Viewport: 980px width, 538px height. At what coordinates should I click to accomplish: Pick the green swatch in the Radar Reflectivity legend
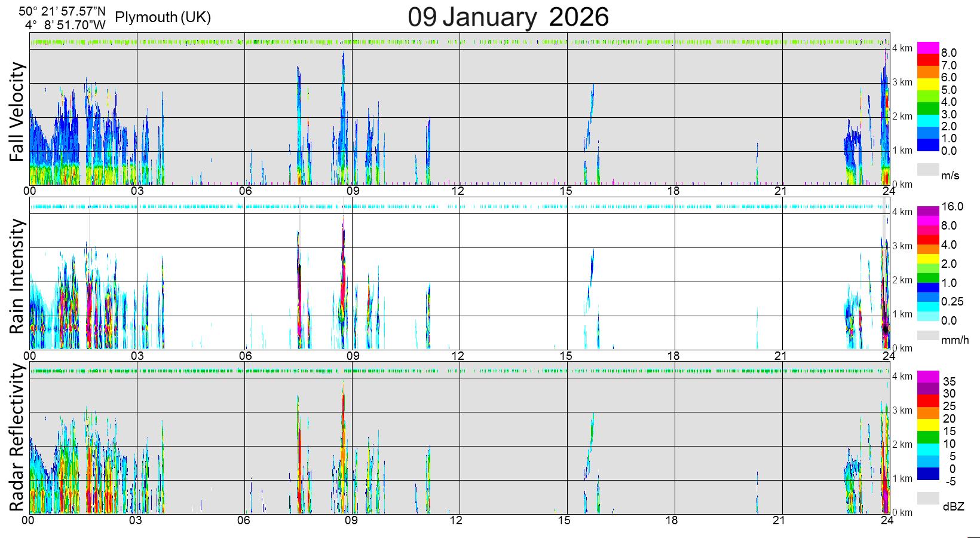928,438
